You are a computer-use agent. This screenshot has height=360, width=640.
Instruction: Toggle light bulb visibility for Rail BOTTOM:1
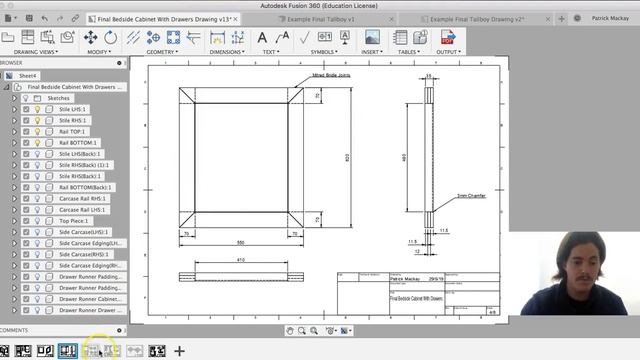click(x=37, y=143)
